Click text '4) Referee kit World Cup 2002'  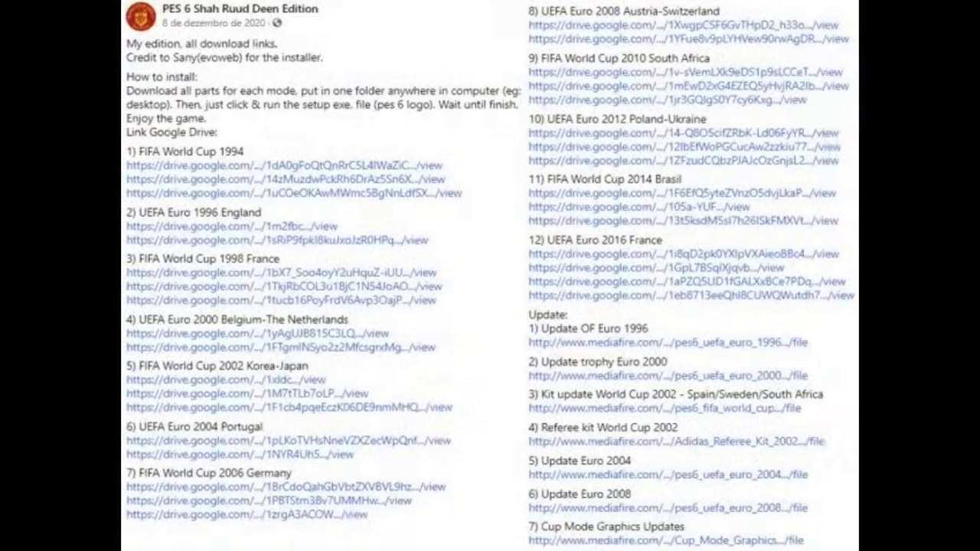[603, 428]
